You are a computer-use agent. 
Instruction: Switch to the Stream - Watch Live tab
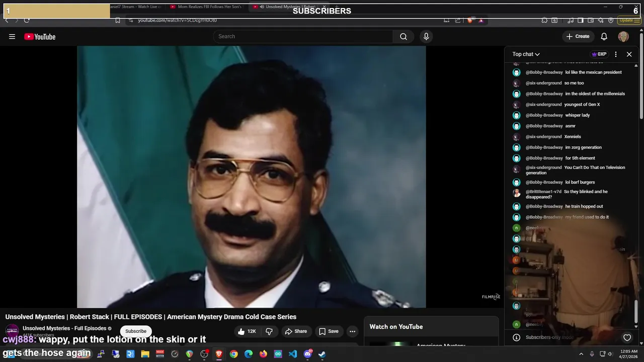136,7
